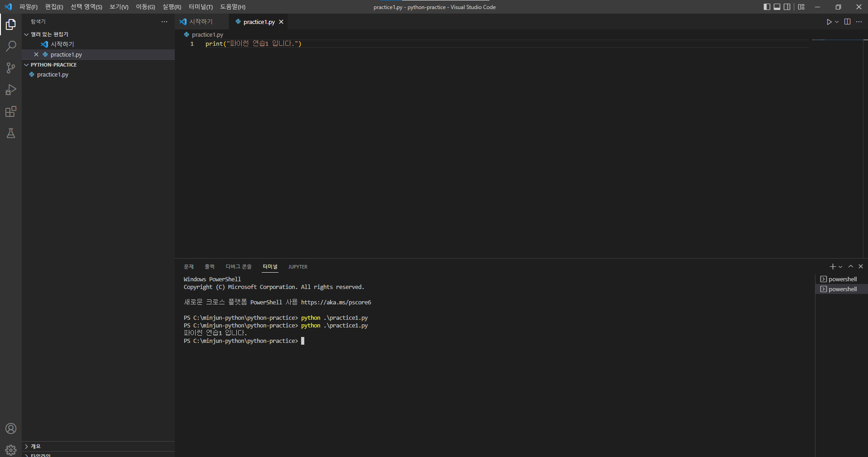Click the terminal prompt cursor line

click(244, 341)
